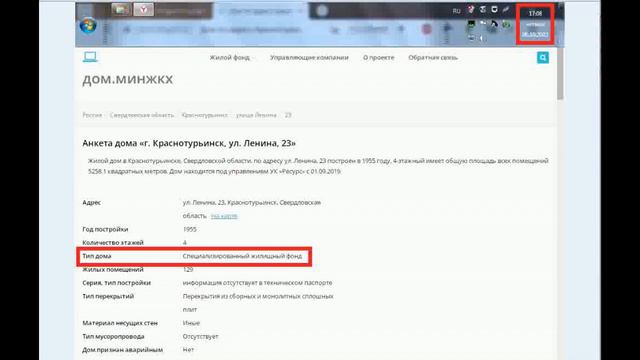Open the Windows Start orb

click(88, 25)
